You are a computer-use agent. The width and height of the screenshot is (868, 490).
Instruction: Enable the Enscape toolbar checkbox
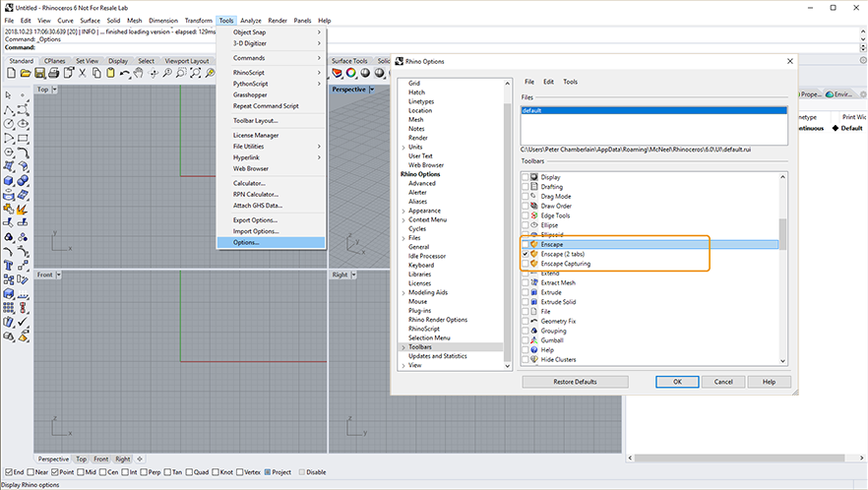526,244
